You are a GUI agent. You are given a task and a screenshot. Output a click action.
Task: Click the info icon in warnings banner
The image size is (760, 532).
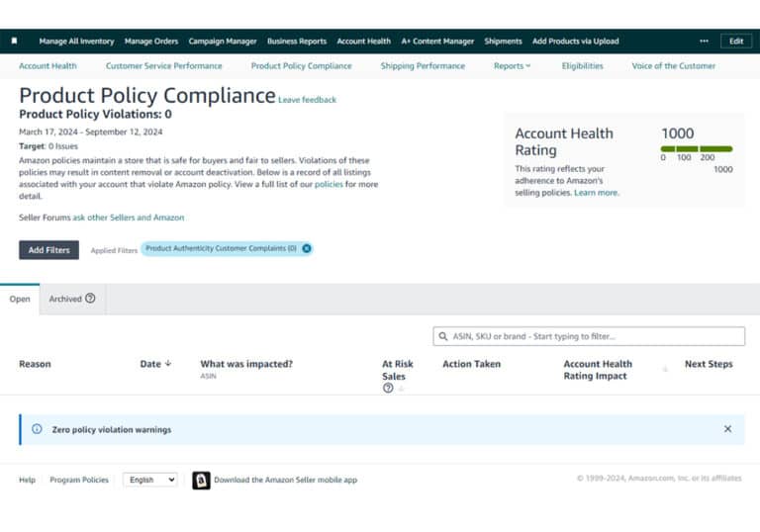point(37,429)
